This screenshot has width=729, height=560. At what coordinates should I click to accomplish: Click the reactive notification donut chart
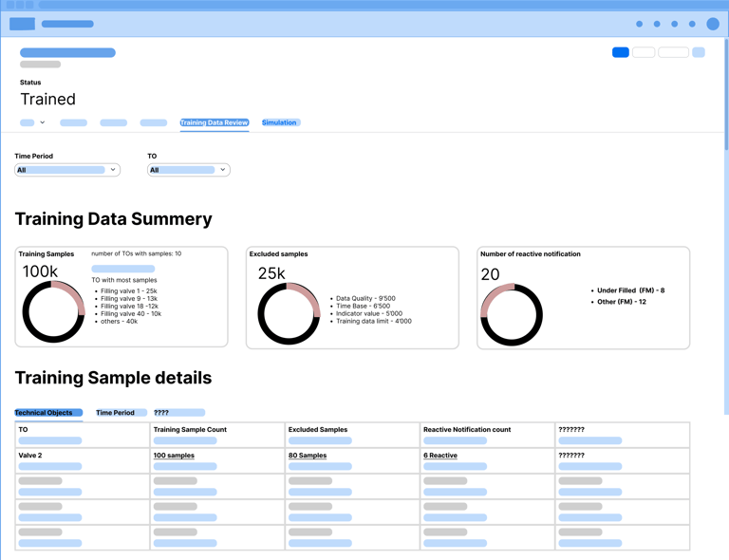coord(512,314)
